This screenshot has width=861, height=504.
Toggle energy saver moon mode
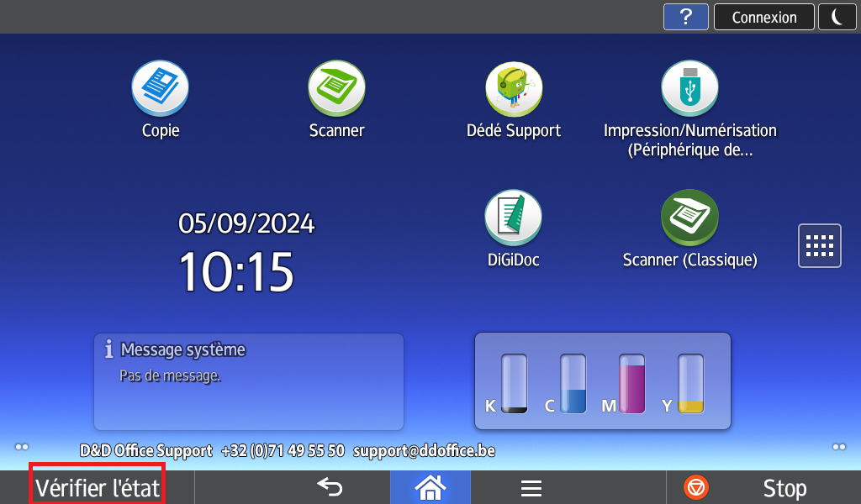[837, 17]
